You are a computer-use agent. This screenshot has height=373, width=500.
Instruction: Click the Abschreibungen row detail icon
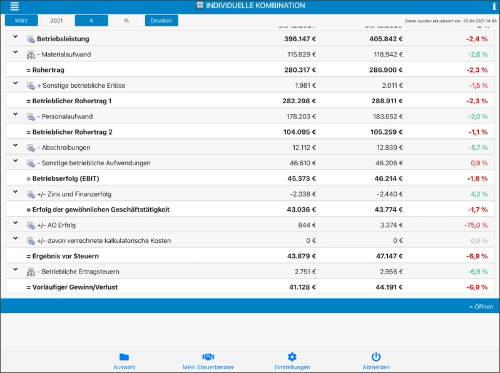31,148
